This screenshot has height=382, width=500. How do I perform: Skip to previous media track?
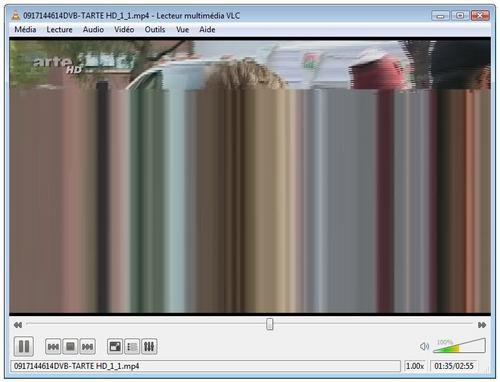53,347
